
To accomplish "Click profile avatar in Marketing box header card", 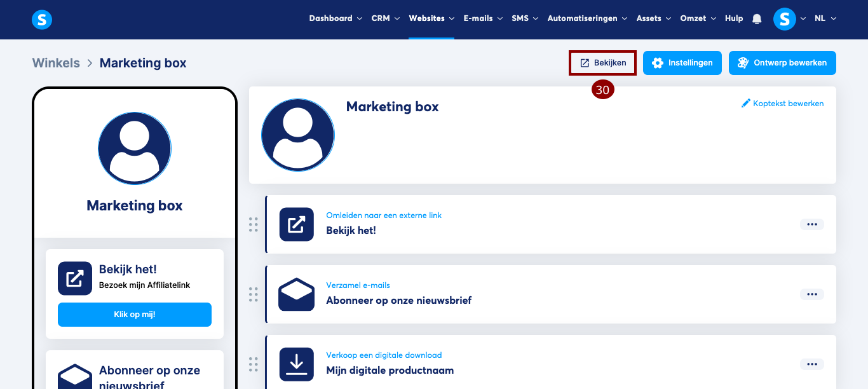I will point(298,135).
